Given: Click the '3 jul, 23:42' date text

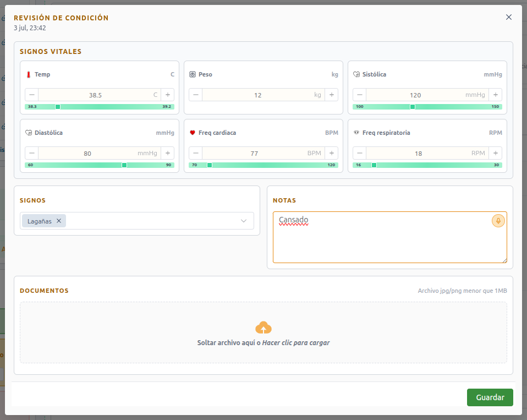Looking at the screenshot, I should [30, 28].
